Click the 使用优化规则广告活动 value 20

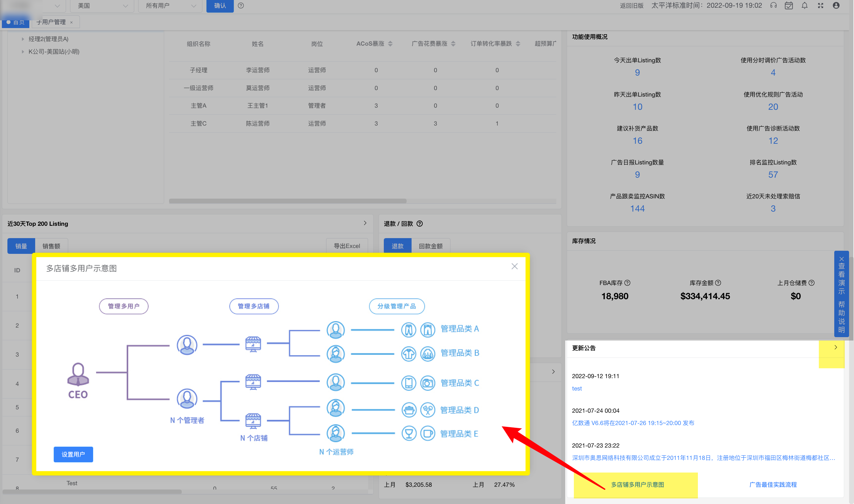[773, 107]
